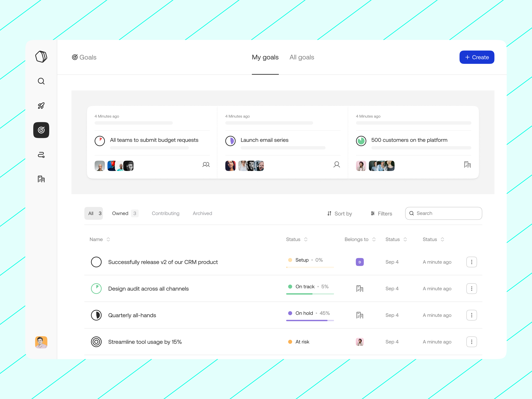Open Successfully release v2 of our CRM product
This screenshot has height=399, width=532.
tap(163, 262)
